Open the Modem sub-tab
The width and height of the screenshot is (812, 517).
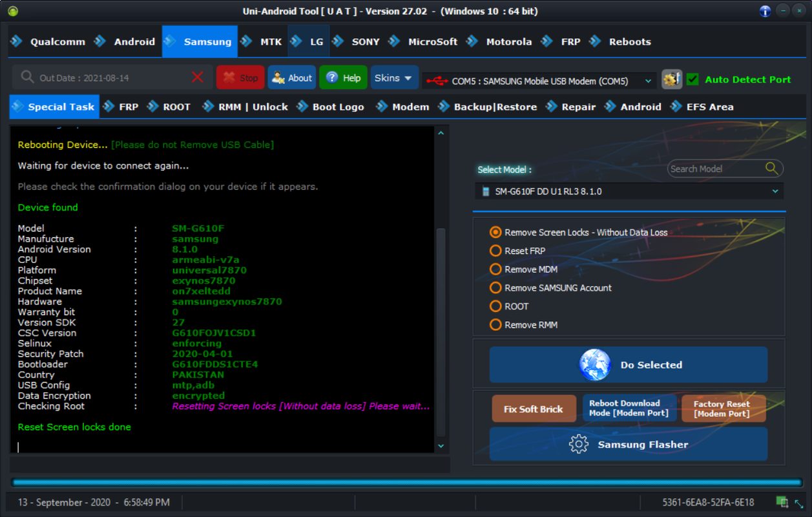click(x=403, y=107)
